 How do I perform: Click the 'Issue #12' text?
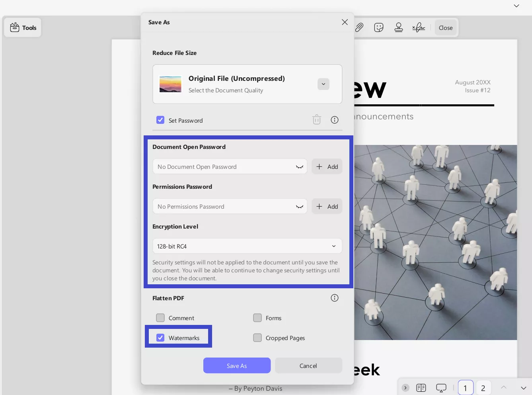pos(477,90)
